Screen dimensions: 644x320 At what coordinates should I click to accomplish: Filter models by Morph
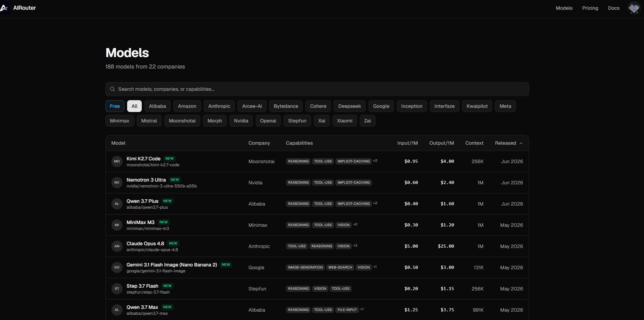coord(215,121)
